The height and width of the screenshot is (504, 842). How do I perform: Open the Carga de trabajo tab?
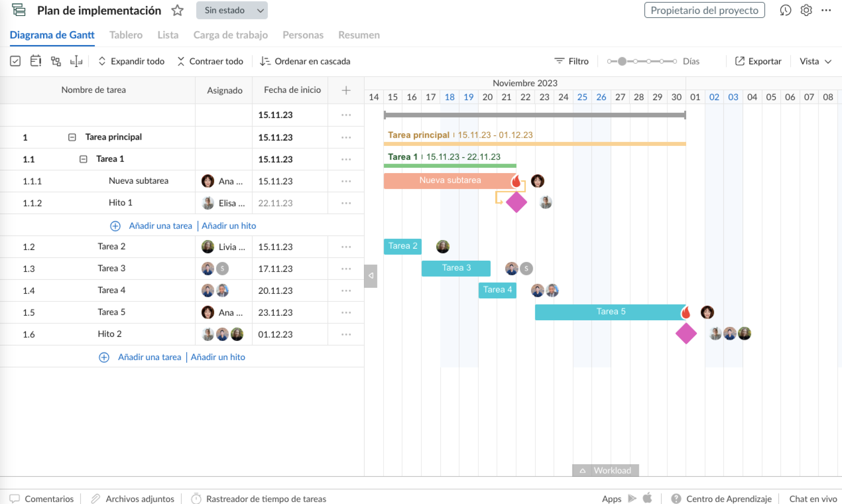click(230, 35)
